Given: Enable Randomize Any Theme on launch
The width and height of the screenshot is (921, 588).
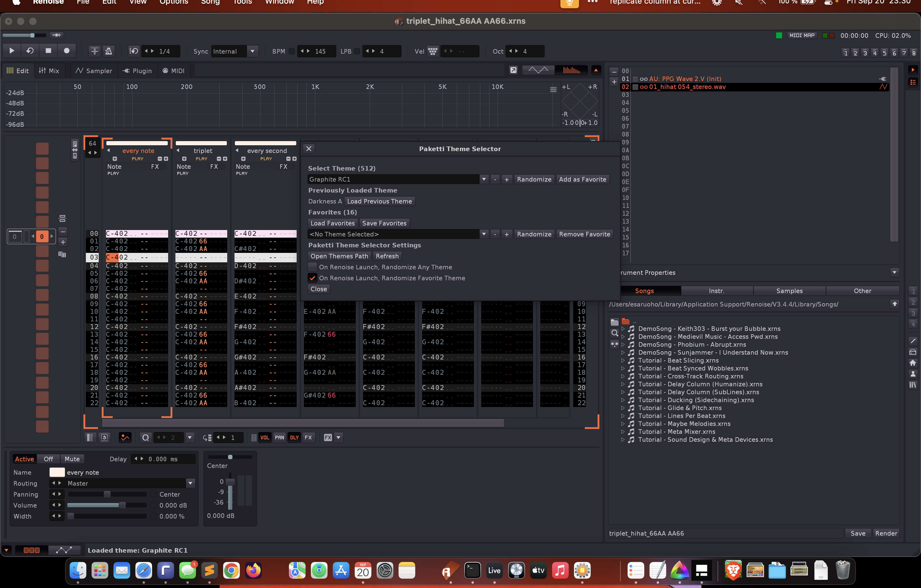Looking at the screenshot, I should [x=312, y=267].
